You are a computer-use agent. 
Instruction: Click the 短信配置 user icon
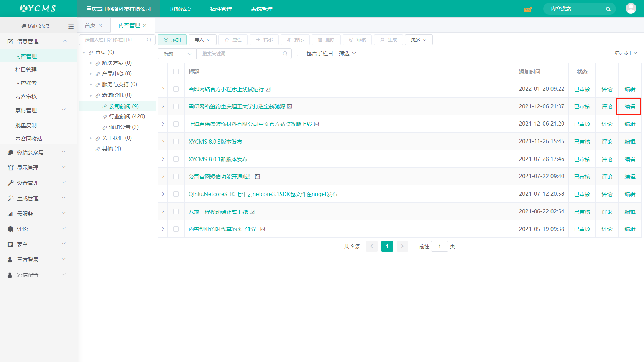[x=10, y=275]
